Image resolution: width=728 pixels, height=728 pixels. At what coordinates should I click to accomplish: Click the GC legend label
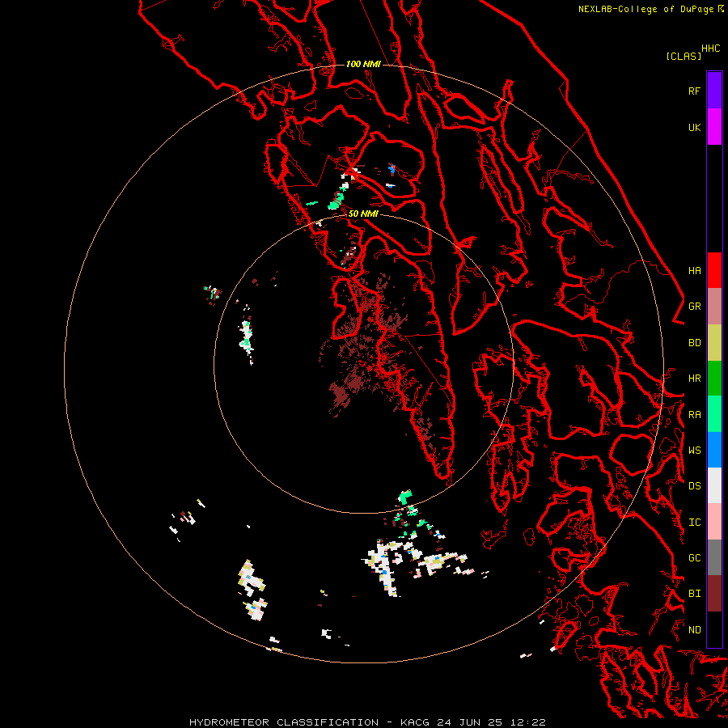[694, 557]
